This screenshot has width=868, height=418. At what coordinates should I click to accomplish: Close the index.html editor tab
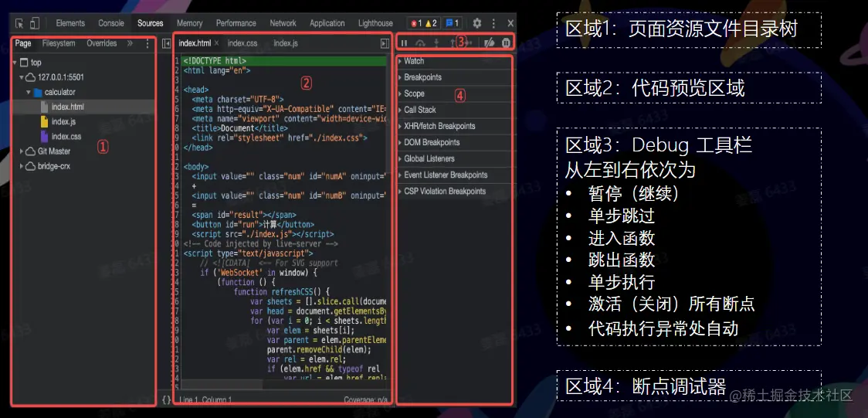(216, 43)
